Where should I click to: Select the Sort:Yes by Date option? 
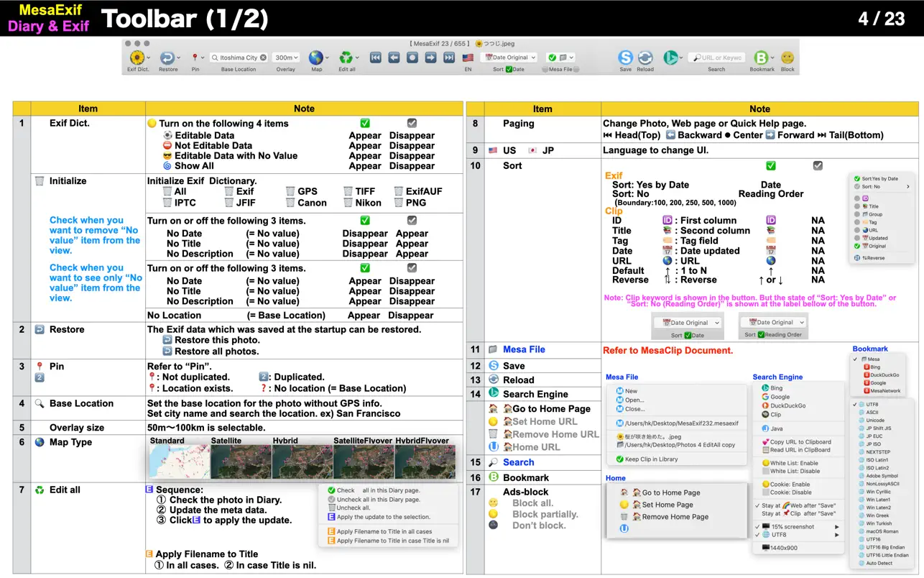pos(875,178)
